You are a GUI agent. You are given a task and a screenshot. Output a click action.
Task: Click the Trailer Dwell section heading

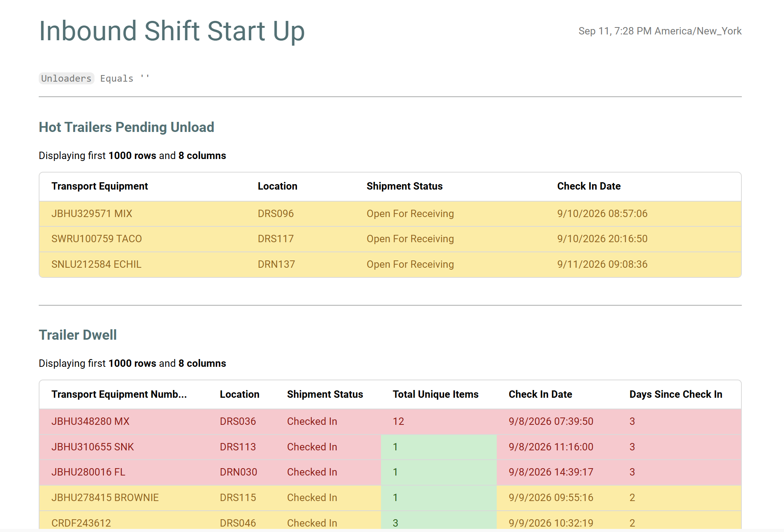tap(77, 335)
